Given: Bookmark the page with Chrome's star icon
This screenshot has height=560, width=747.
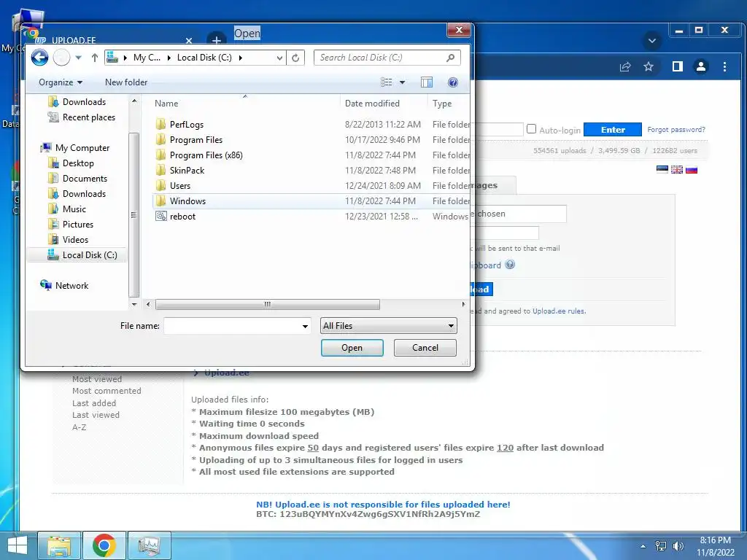Looking at the screenshot, I should click(649, 66).
